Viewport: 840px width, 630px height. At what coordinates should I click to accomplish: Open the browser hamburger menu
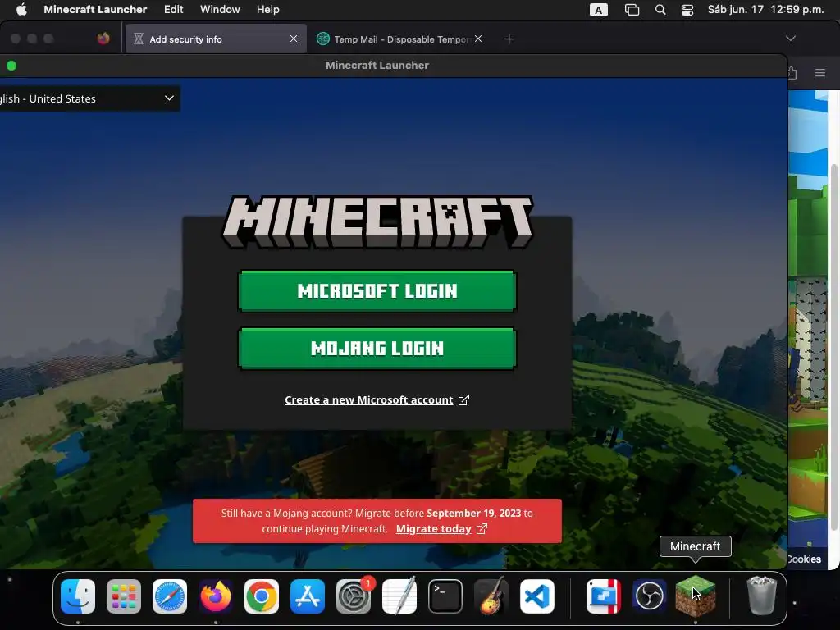click(820, 73)
